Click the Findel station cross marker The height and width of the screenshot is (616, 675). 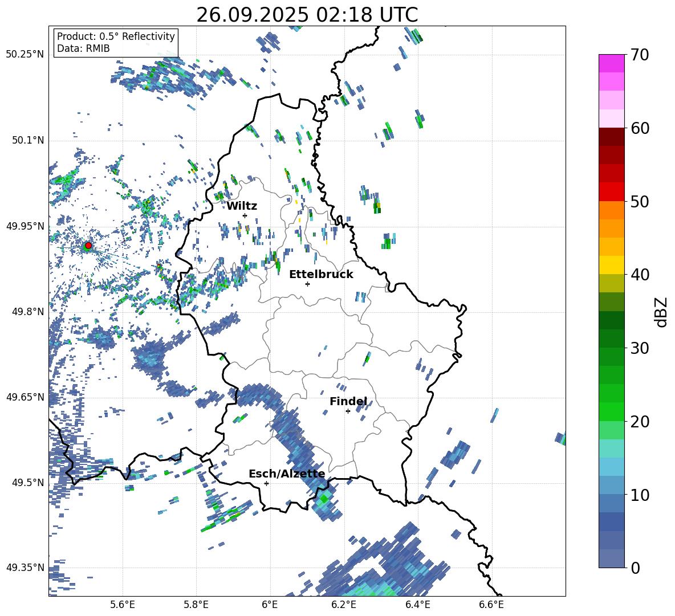[x=348, y=411]
